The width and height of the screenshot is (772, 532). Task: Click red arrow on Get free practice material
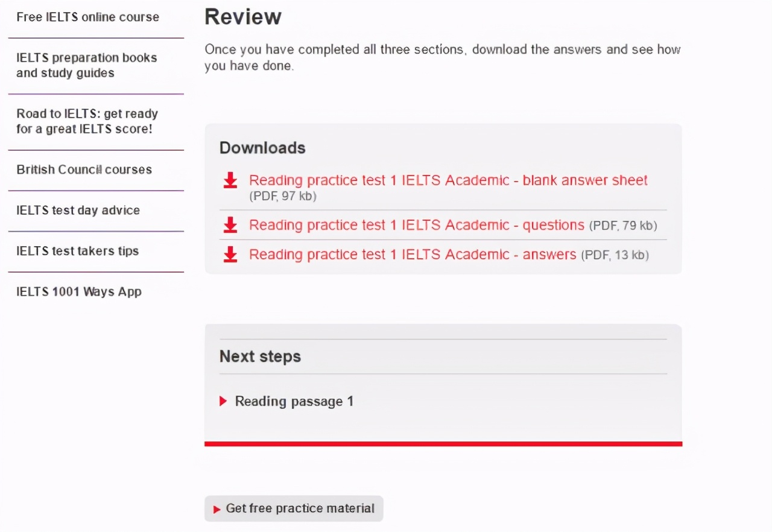(x=217, y=509)
